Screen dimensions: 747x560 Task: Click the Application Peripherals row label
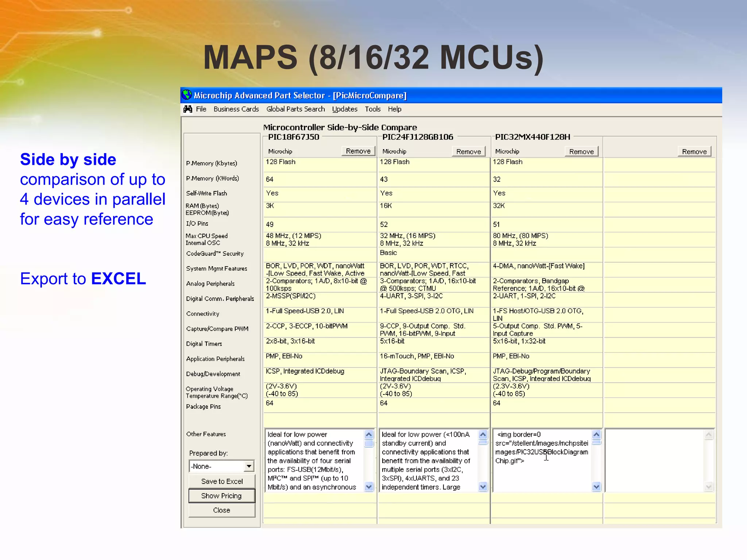(x=215, y=359)
